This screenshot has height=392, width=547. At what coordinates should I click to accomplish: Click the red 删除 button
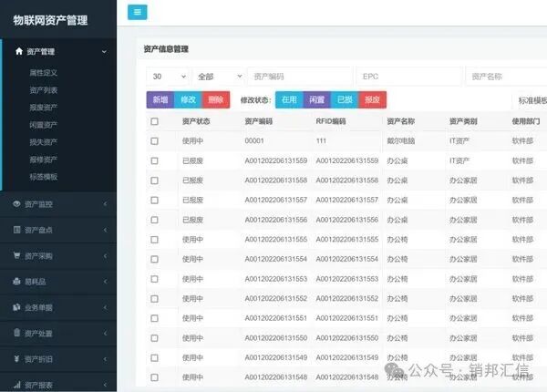click(216, 99)
